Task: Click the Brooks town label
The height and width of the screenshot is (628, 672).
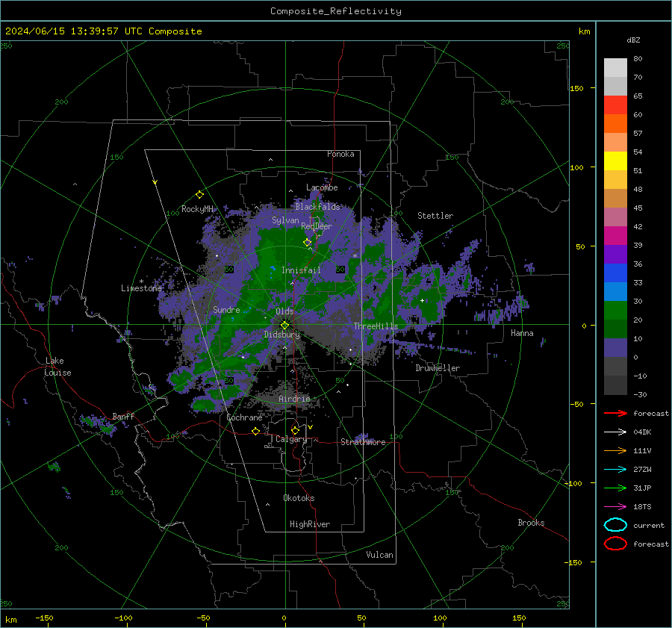Action: tap(531, 523)
